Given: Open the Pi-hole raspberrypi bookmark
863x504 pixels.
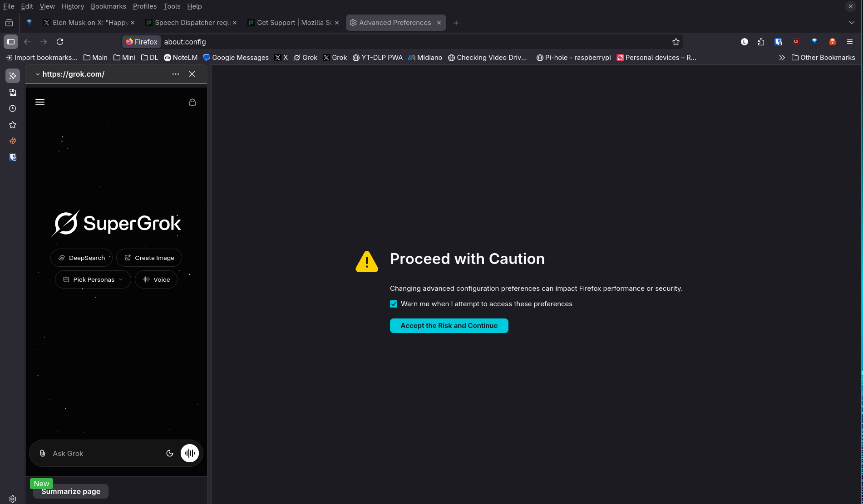Looking at the screenshot, I should click(574, 58).
